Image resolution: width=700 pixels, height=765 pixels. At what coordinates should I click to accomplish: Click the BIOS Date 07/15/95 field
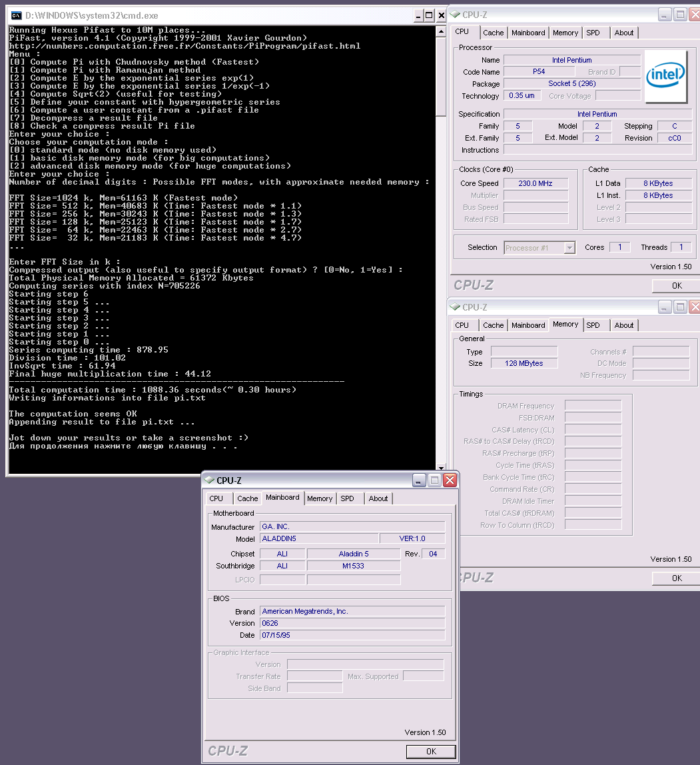[x=352, y=635]
